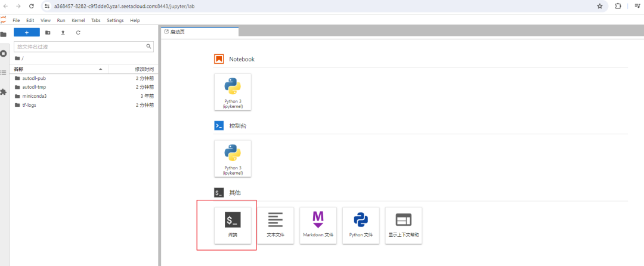Open the Run menu

(x=61, y=20)
